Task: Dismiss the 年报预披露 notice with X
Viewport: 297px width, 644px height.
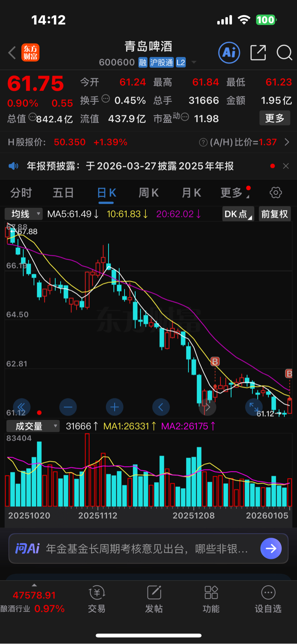Action: (x=286, y=166)
